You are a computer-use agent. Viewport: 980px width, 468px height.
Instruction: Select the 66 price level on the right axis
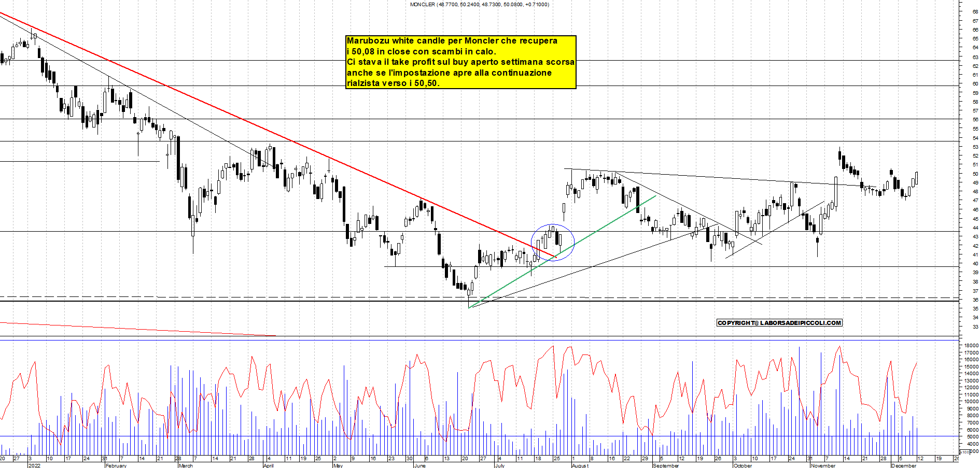pos(975,30)
